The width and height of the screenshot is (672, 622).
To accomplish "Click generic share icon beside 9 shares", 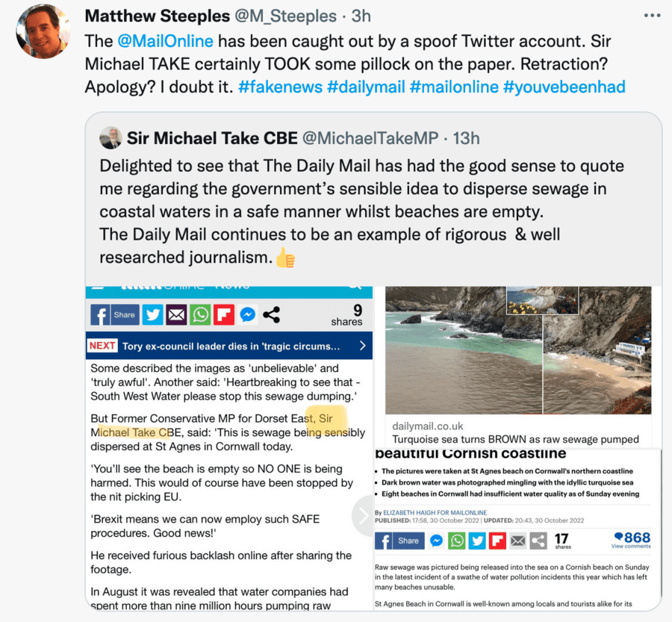I will 271,314.
